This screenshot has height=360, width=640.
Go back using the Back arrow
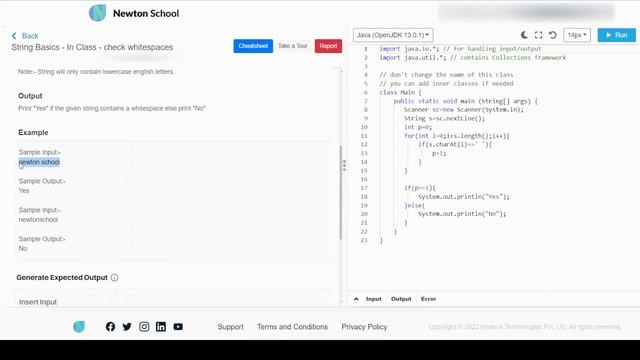25,36
